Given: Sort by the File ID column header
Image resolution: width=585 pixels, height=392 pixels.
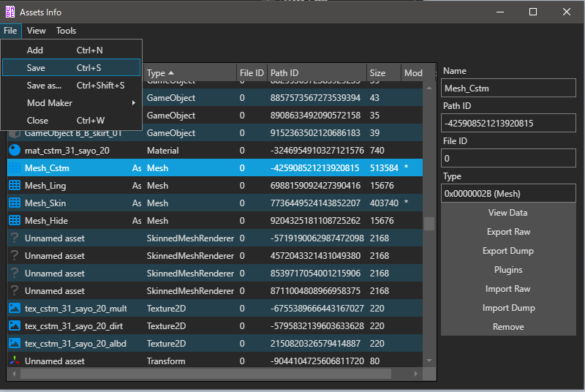Looking at the screenshot, I should tap(252, 72).
